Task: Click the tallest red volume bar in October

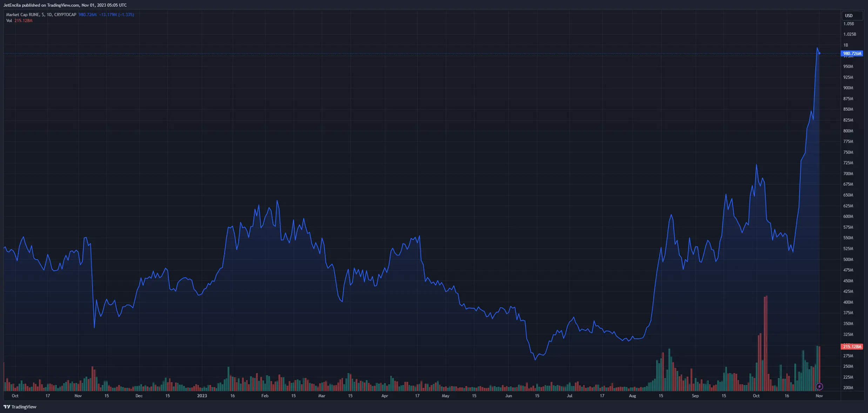Action: click(767, 343)
